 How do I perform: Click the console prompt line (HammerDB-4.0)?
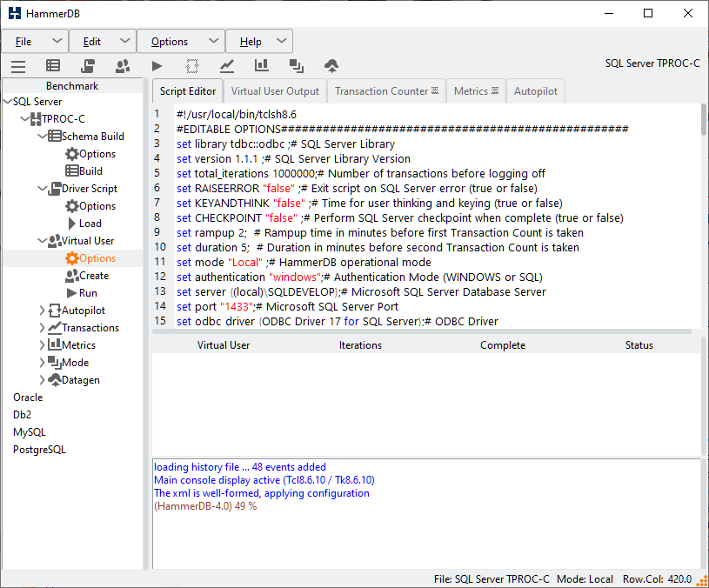click(205, 506)
